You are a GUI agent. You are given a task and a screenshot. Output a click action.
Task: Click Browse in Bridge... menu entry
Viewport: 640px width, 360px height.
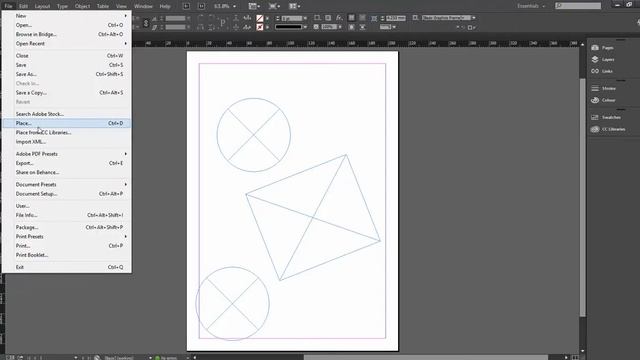point(67,34)
